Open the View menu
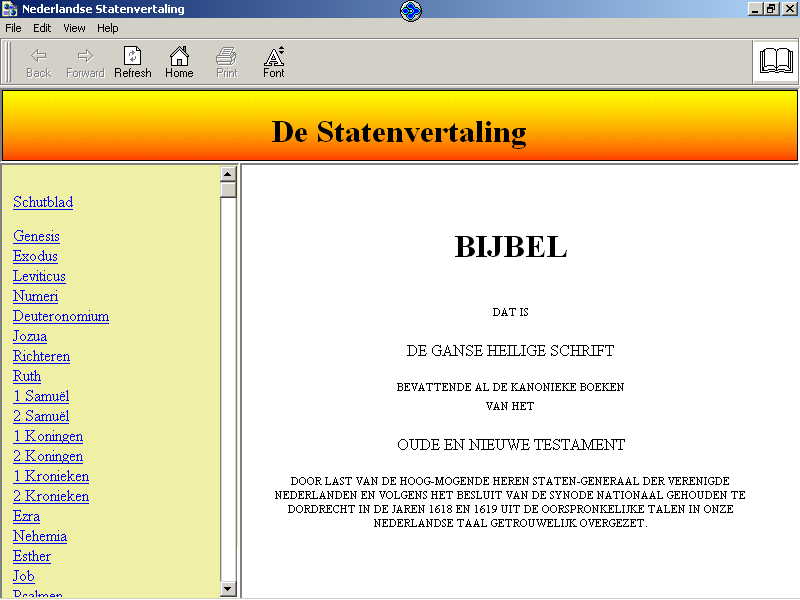 tap(74, 28)
